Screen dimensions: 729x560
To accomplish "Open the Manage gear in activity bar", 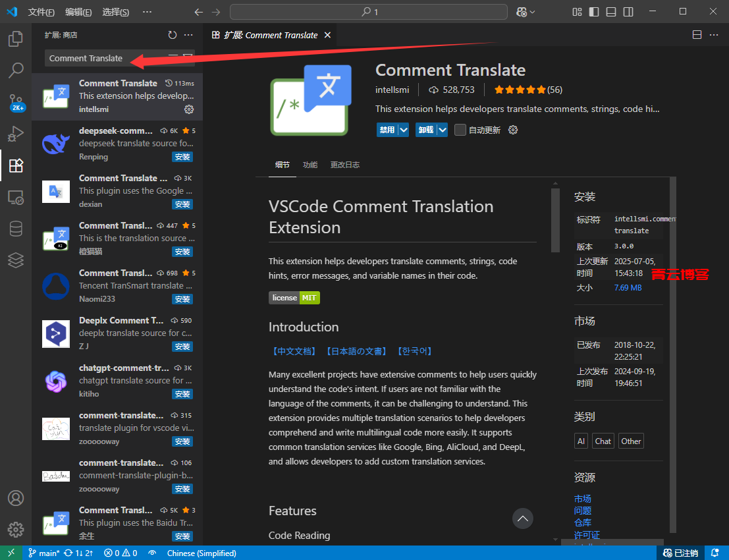I will 16,529.
